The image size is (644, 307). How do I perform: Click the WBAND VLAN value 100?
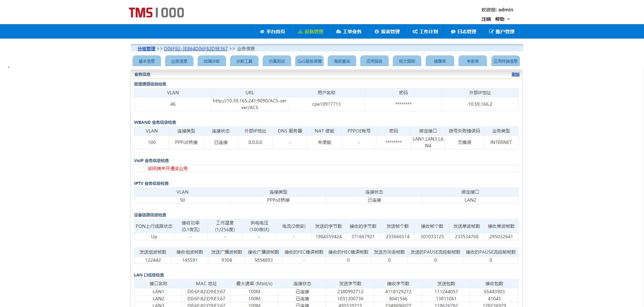pyautogui.click(x=152, y=142)
